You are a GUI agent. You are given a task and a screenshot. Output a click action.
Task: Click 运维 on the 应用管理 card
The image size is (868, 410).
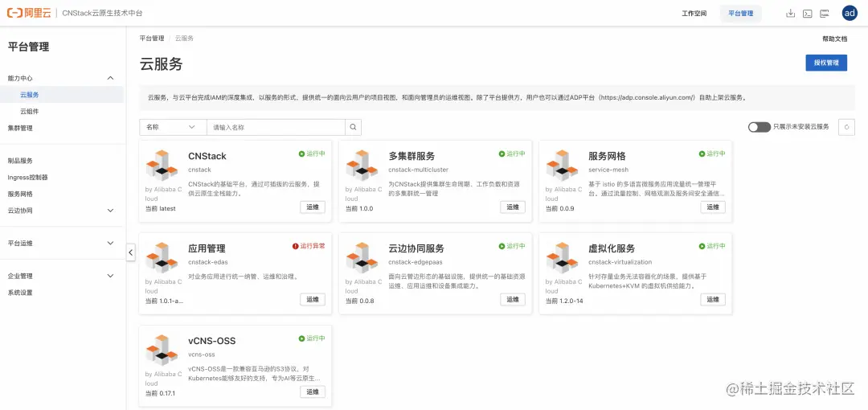313,299
